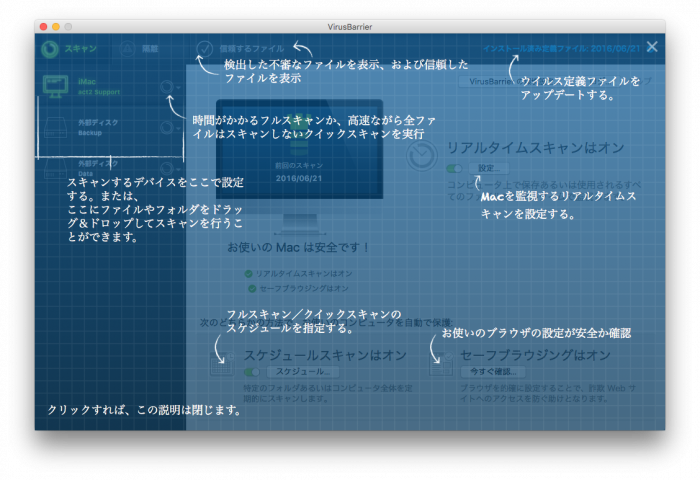Start scan with Backup disk's circular button

point(167,128)
